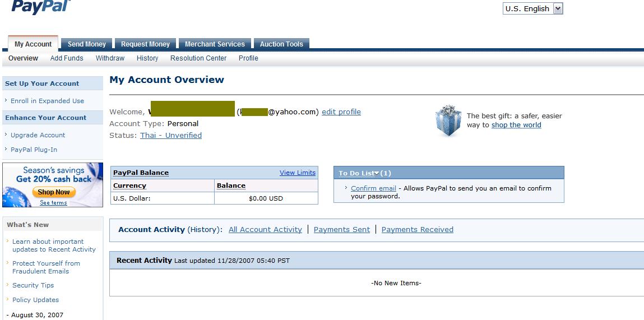Select the Overview submenu item
This screenshot has width=644, height=320.
pos(23,58)
